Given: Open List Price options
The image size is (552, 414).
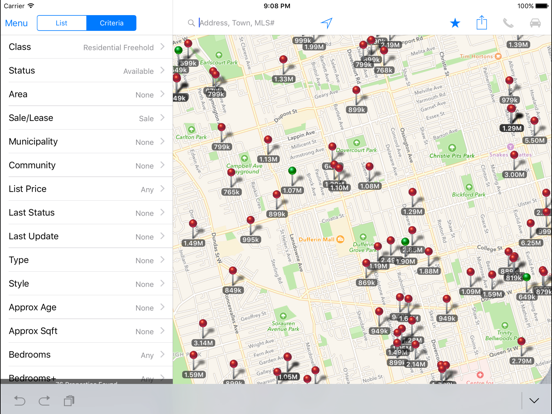Looking at the screenshot, I should click(x=87, y=189).
